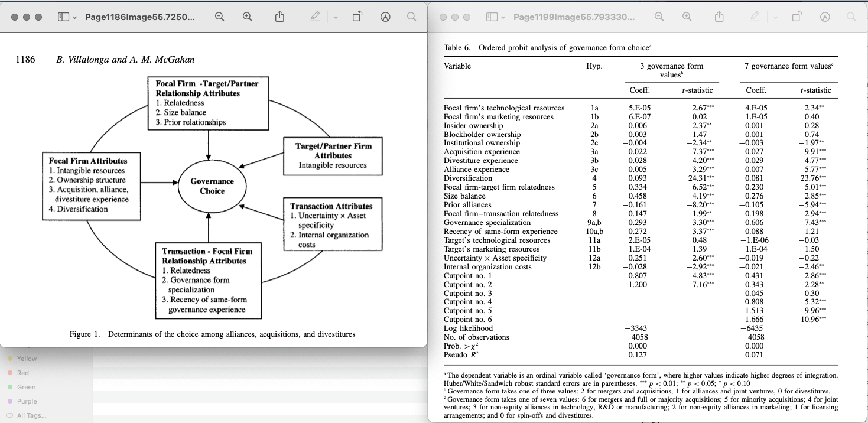
Task: Click the search icon in Page1199 window
Action: [x=851, y=17]
